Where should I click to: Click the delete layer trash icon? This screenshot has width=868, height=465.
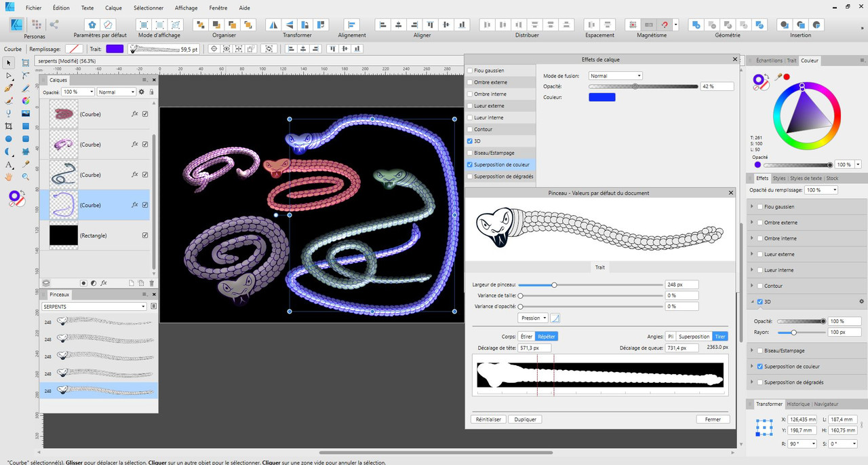(x=151, y=283)
